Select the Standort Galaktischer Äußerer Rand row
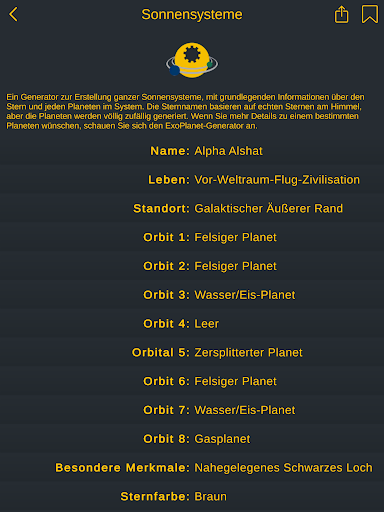Image resolution: width=384 pixels, height=512 pixels. click(192, 208)
